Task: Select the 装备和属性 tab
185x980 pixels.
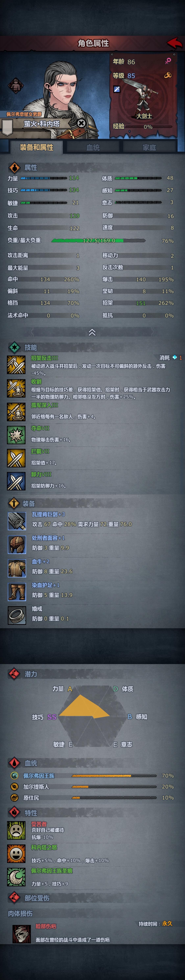Action: tap(37, 147)
